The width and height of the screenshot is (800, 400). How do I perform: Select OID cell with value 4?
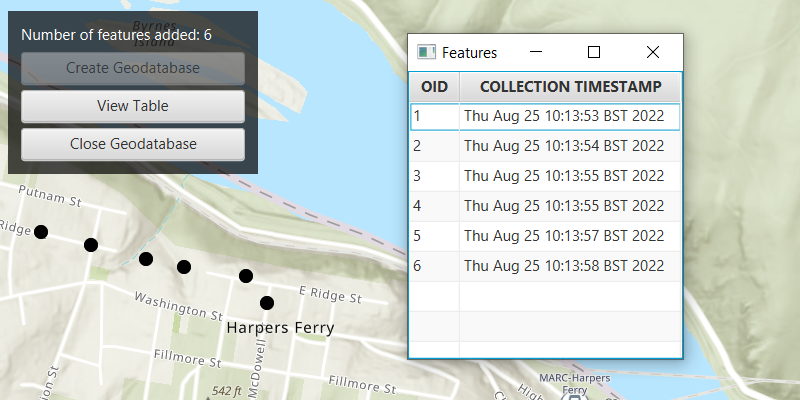pos(435,206)
